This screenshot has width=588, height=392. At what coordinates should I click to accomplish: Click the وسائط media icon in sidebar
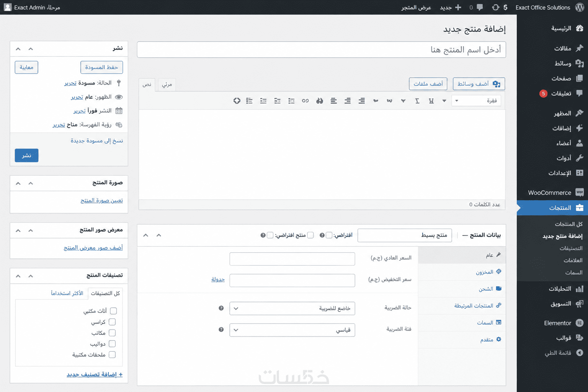coord(580,63)
